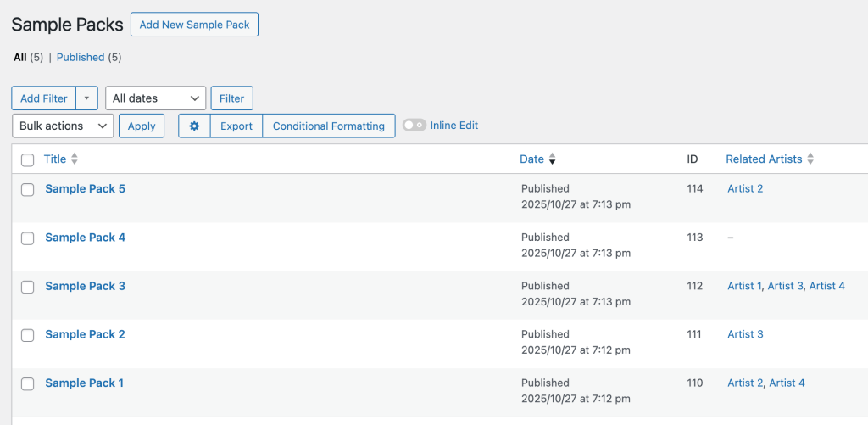The image size is (868, 425).
Task: Open Conditional Formatting options
Action: click(328, 126)
